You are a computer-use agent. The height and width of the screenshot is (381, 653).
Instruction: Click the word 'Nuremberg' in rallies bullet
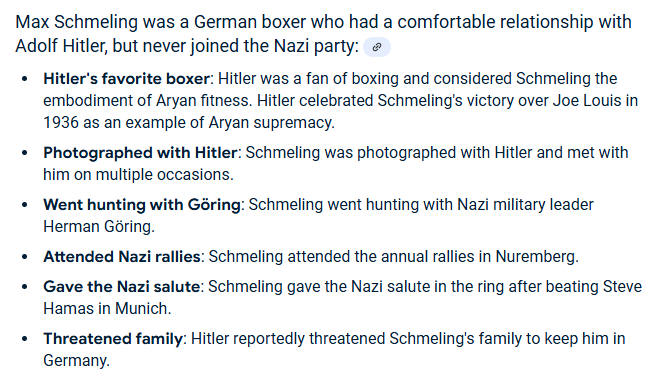535,256
